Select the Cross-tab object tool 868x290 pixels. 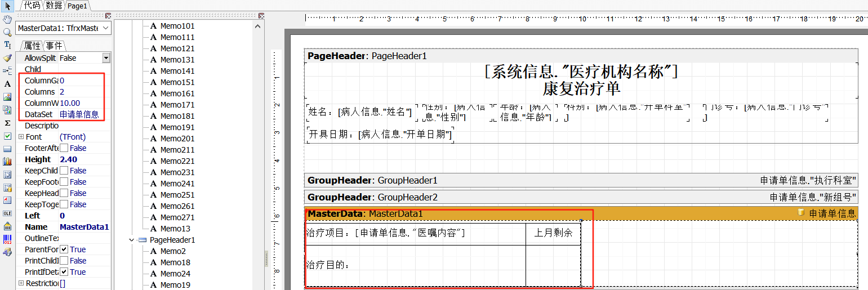point(7,175)
